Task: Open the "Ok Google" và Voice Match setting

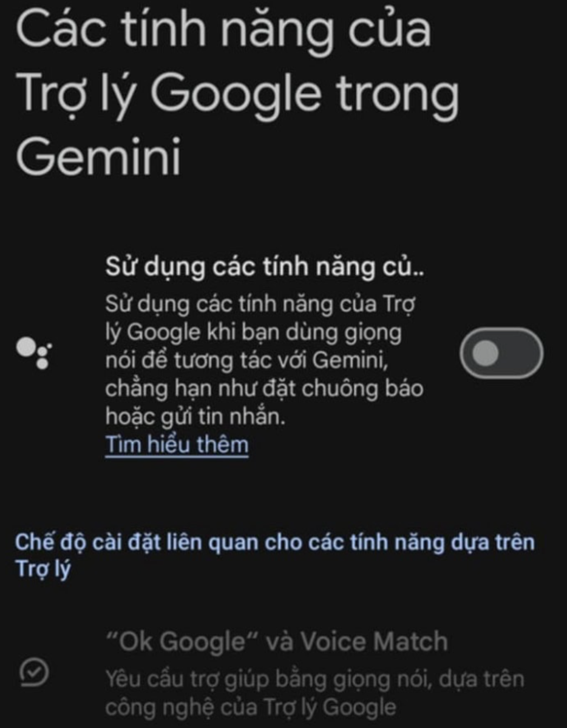Action: click(277, 642)
